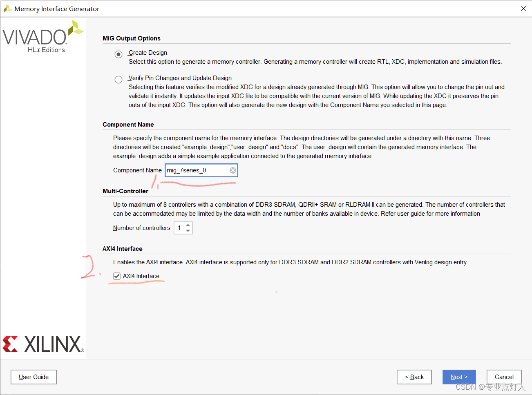Click the MIG Output Options heading
Screen dimensions: 532x395
[132, 38]
